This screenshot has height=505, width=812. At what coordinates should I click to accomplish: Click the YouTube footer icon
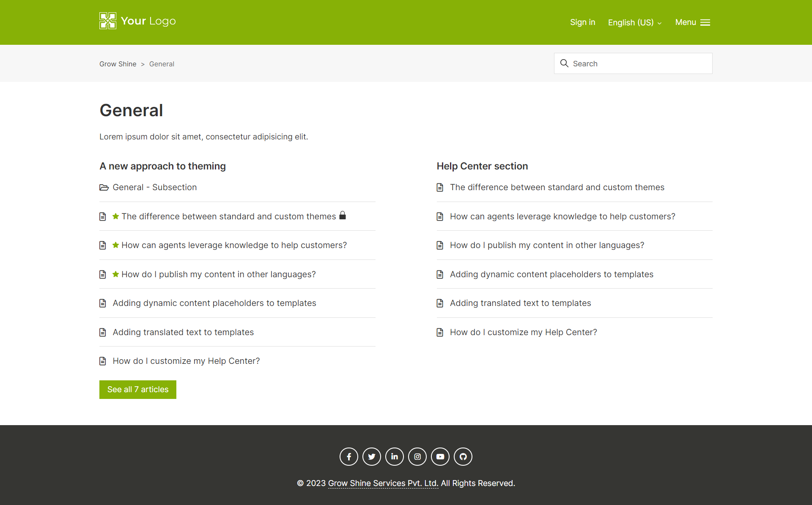(x=440, y=456)
